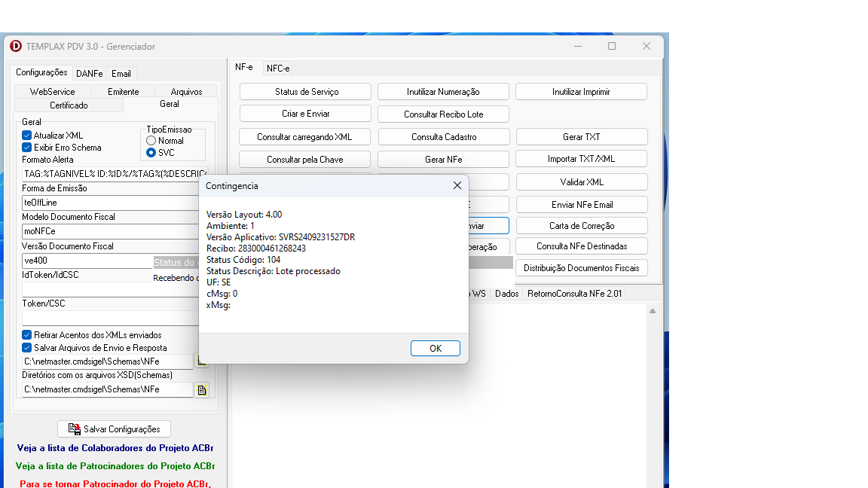Click Gerar TXT button
The height and width of the screenshot is (488, 868).
[x=581, y=136]
